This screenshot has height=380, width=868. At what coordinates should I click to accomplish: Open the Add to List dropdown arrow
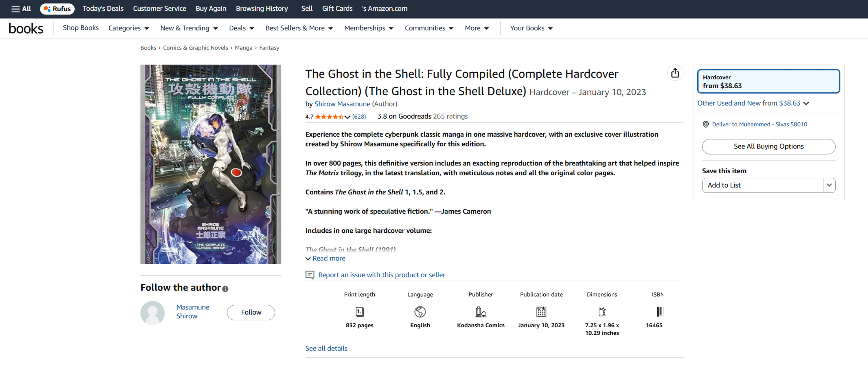click(829, 185)
